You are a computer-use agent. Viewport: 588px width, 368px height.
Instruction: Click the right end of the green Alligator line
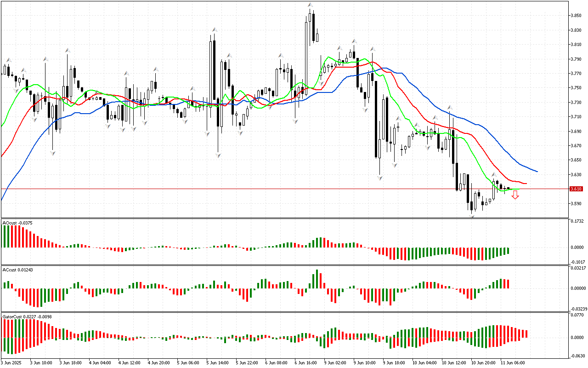coord(519,189)
